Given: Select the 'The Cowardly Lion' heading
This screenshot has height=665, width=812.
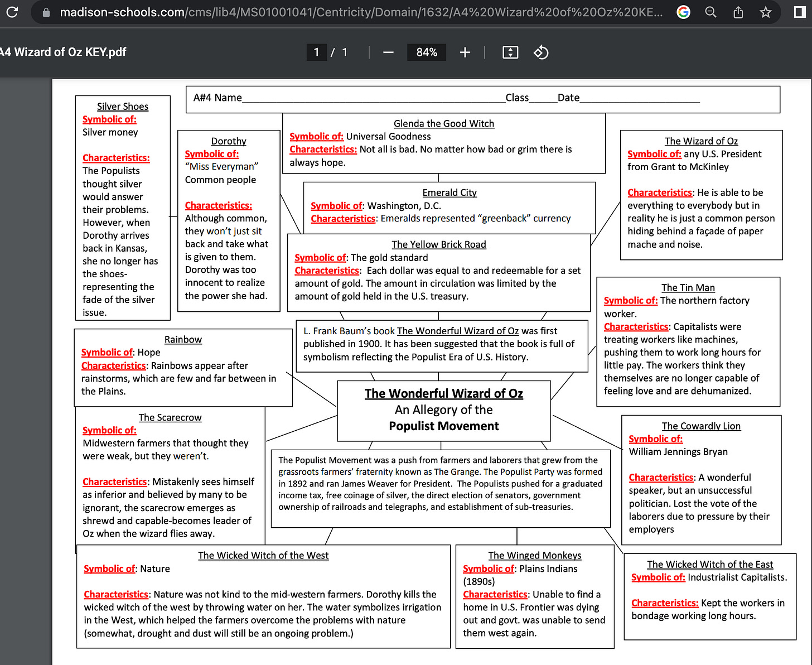Looking at the screenshot, I should click(x=702, y=426).
